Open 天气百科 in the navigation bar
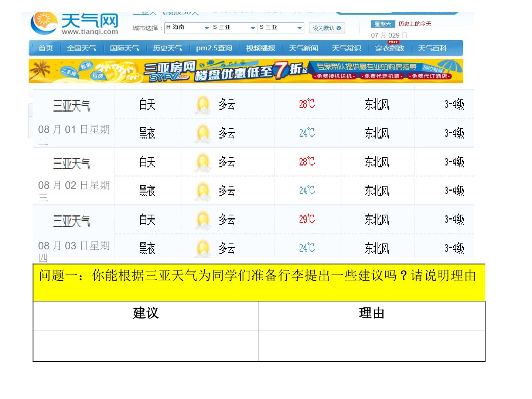This screenshot has width=532, height=399. coord(432,48)
